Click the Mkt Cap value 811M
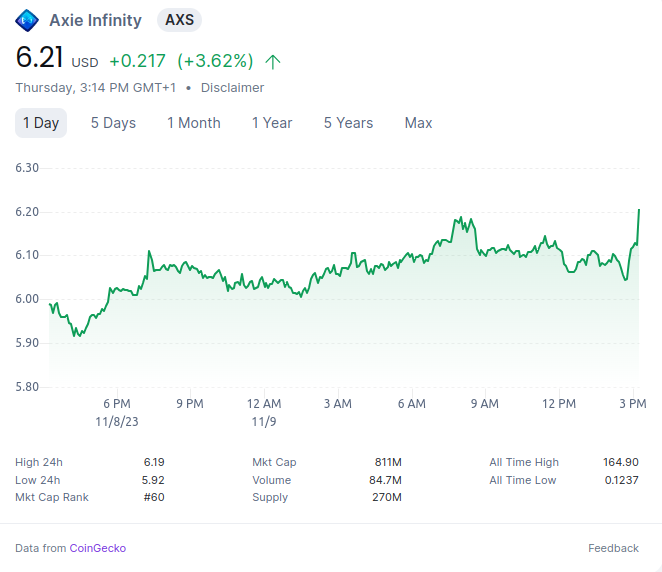 click(388, 462)
